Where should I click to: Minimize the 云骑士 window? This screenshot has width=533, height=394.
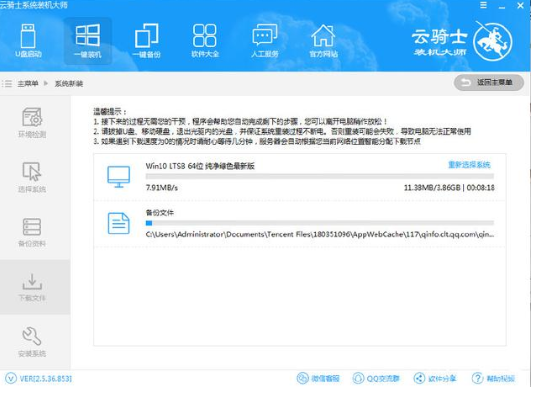point(502,6)
